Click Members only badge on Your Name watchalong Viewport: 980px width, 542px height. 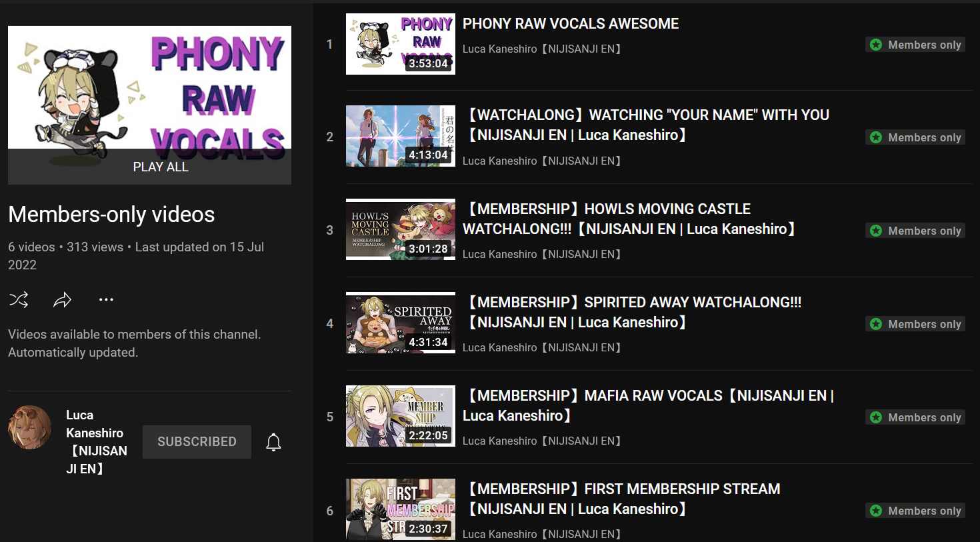coord(915,137)
